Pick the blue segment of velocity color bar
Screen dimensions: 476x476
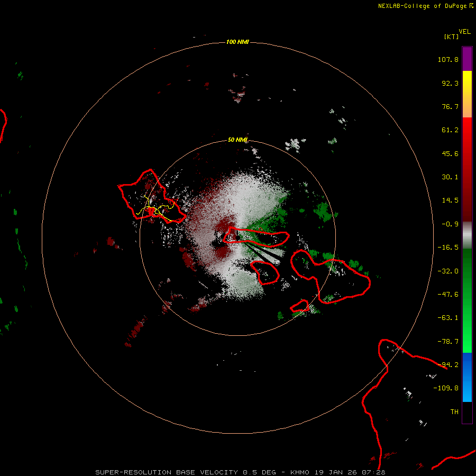tap(467, 377)
